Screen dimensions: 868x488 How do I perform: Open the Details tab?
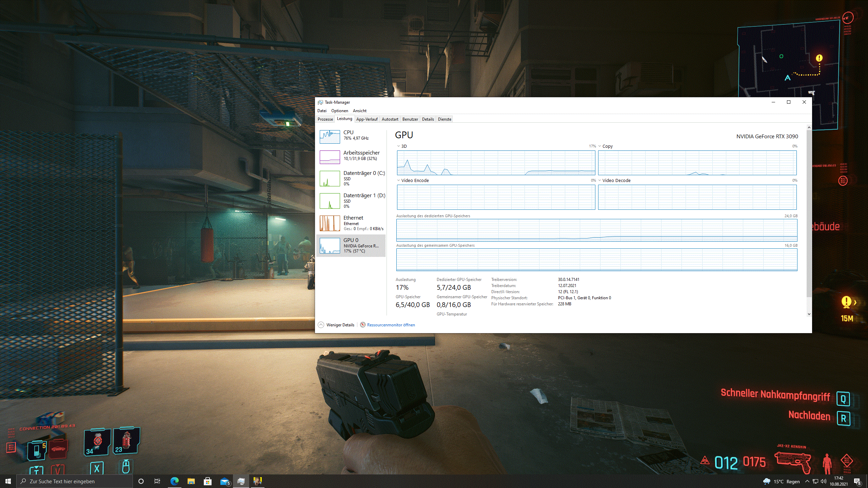pos(428,119)
